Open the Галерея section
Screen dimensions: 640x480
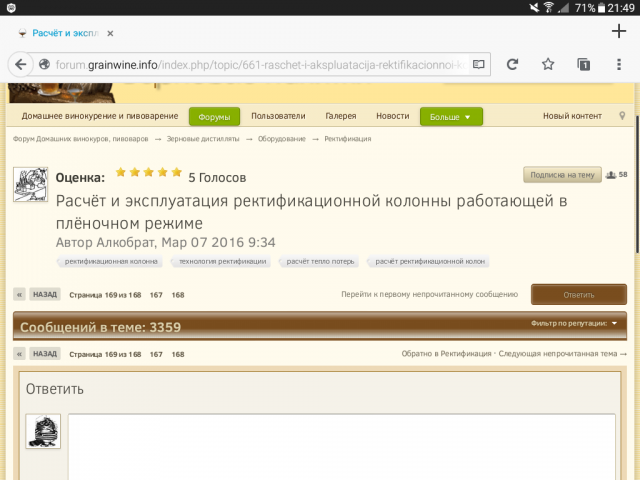coord(341,117)
